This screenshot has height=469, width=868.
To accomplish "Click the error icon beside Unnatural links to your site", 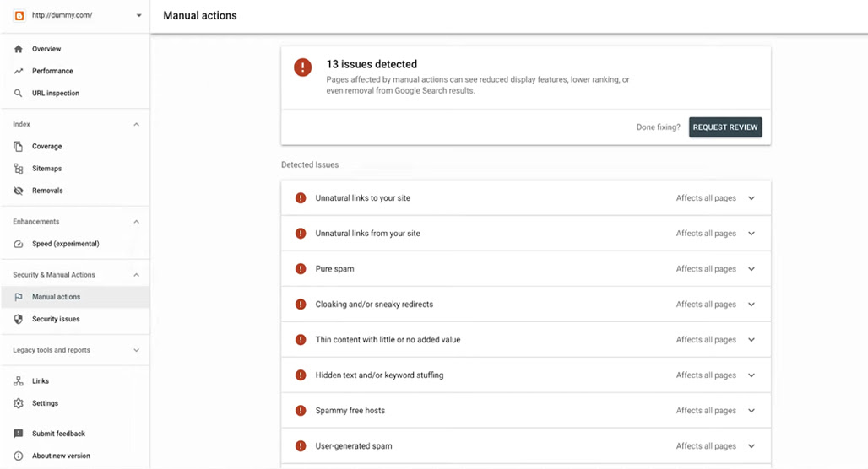I will (x=300, y=198).
